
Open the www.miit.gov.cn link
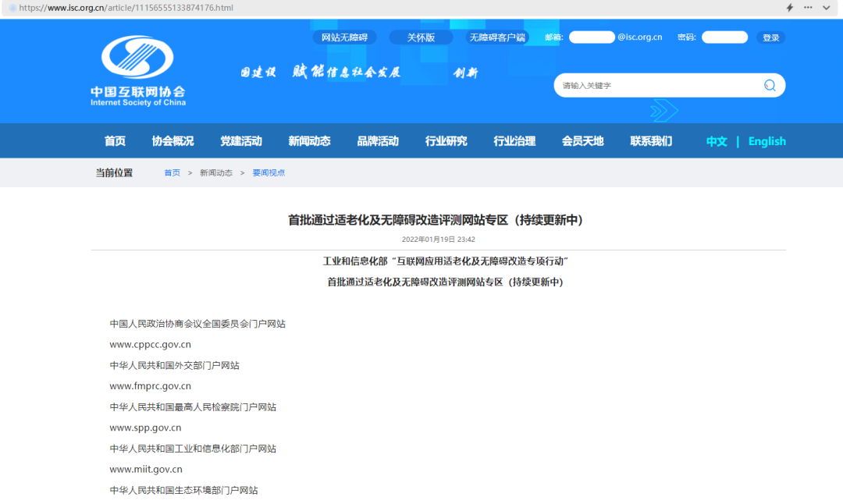pos(145,469)
